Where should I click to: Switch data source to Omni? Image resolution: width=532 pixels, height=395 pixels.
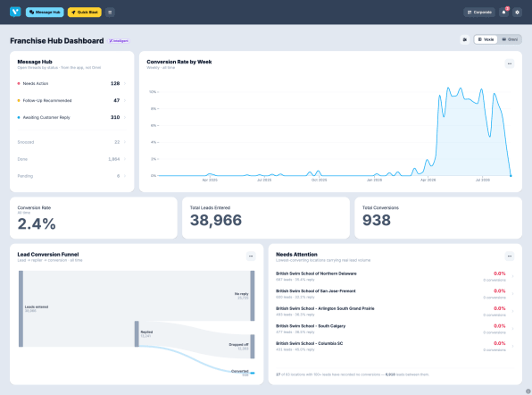tap(510, 39)
